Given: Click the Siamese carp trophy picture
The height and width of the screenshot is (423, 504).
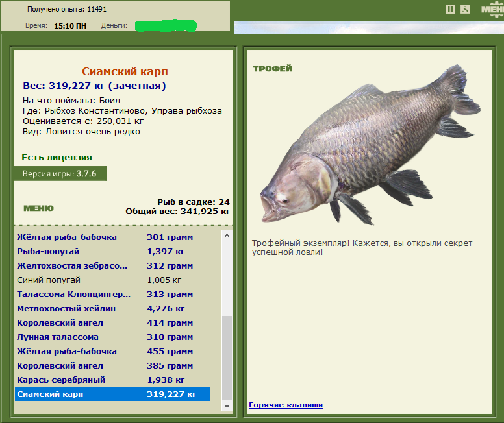Looking at the screenshot, I should tap(370, 145).
